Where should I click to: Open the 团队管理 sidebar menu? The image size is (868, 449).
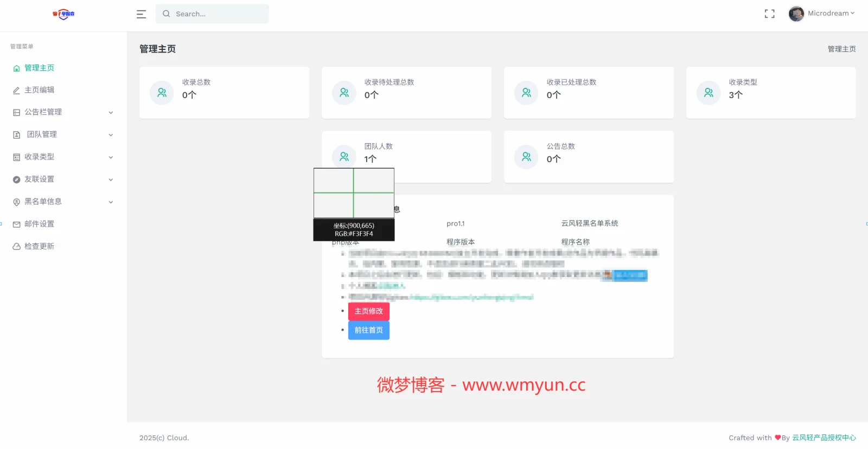(63, 134)
